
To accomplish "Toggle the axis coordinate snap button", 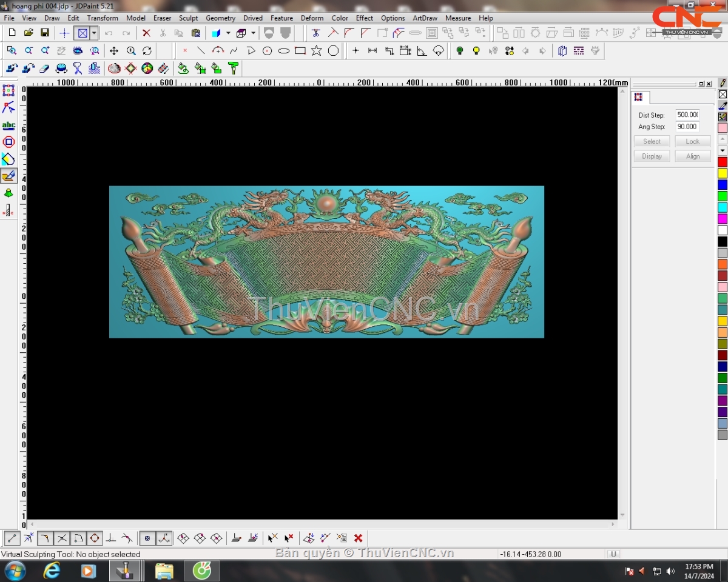I will pyautogui.click(x=164, y=538).
